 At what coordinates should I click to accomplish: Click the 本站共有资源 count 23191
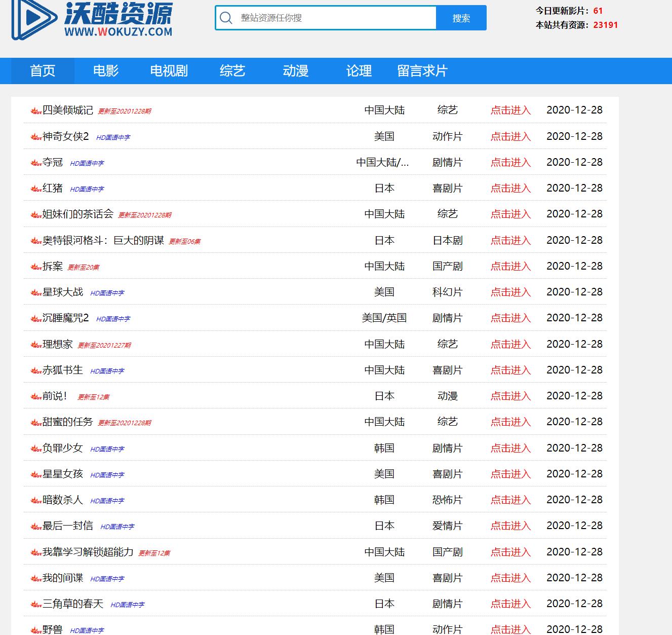click(x=606, y=25)
